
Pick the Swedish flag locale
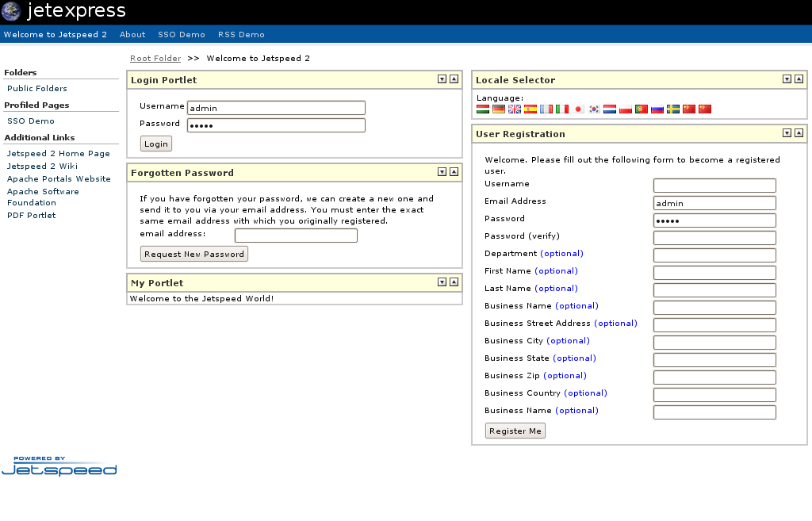point(673,109)
